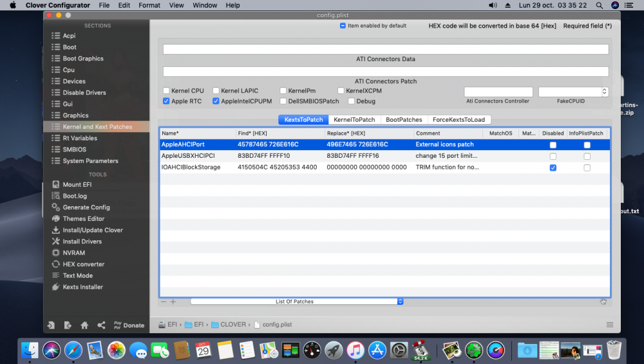Image resolution: width=644 pixels, height=364 pixels.
Task: Click the Ati Connectors Controller field
Action: click(498, 91)
